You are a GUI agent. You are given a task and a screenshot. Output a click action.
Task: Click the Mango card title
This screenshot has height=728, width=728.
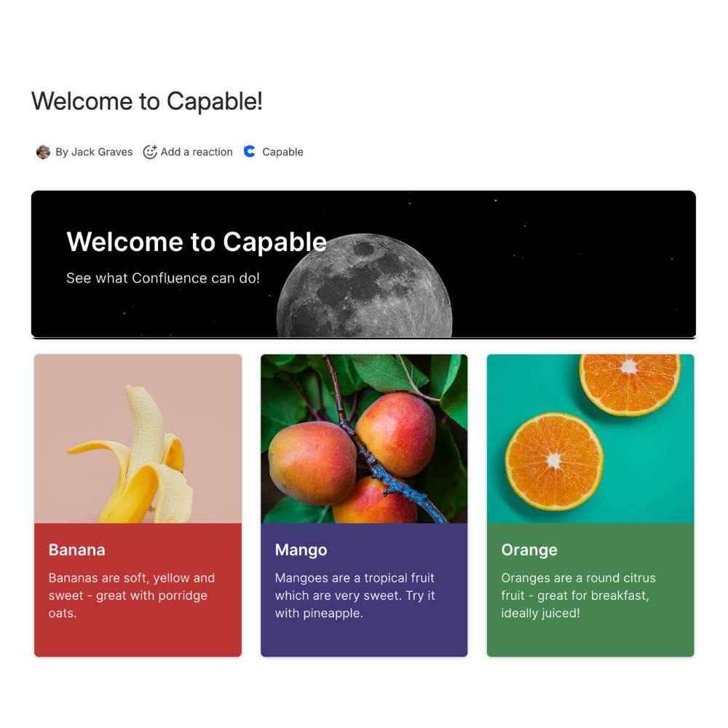tap(301, 550)
